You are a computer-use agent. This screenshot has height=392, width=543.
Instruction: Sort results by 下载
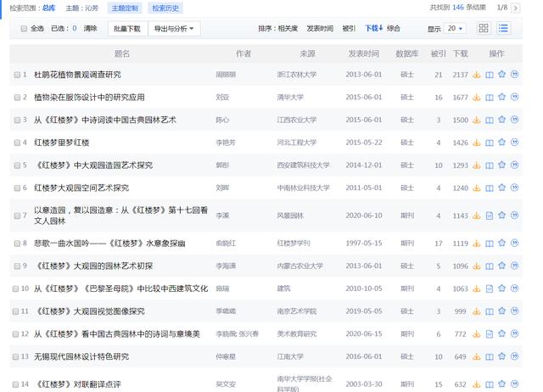[374, 28]
